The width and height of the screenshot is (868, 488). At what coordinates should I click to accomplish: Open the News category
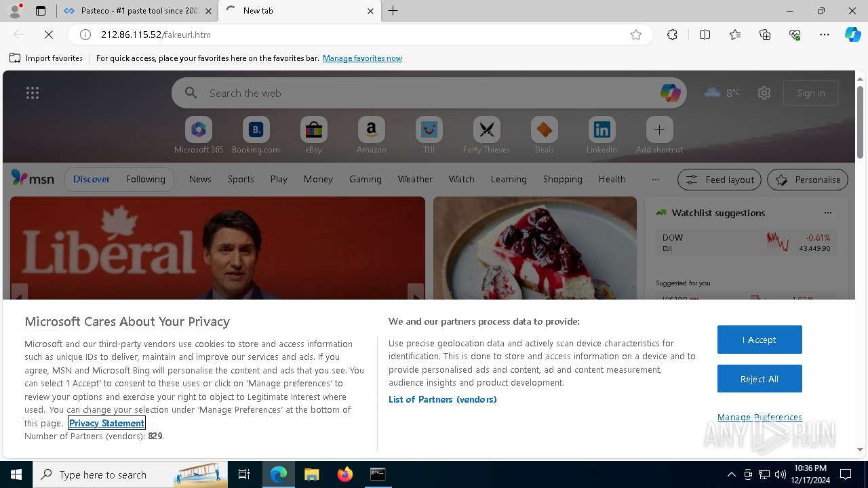pyautogui.click(x=200, y=179)
